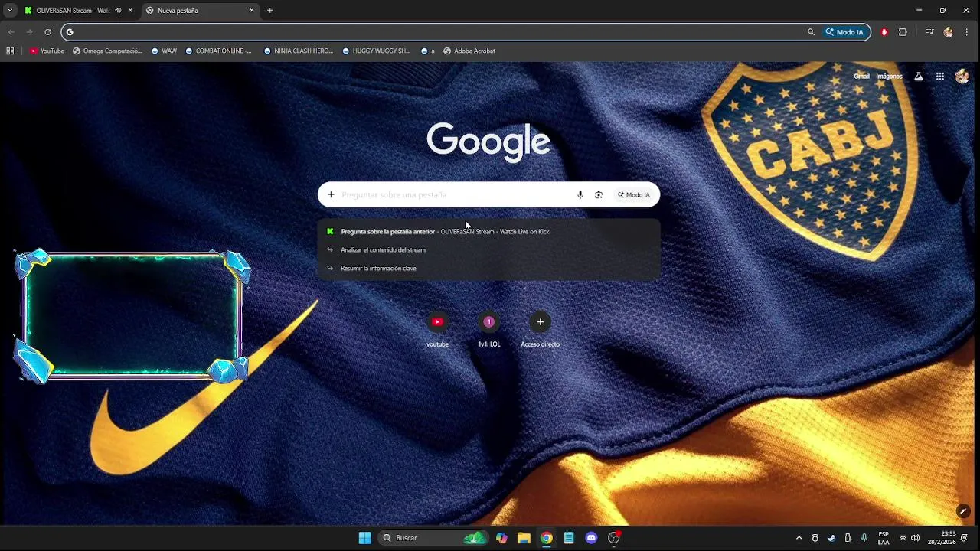Open Steam icon in system tray

(831, 538)
